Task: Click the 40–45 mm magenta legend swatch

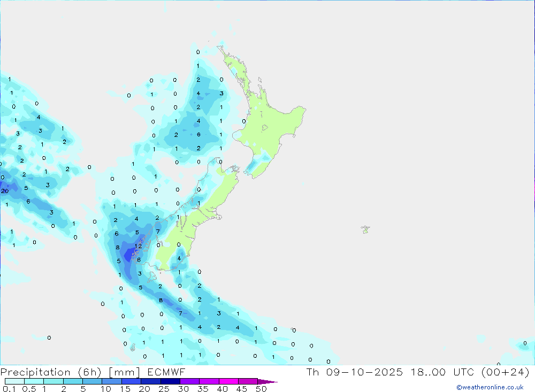Action: [228, 381]
